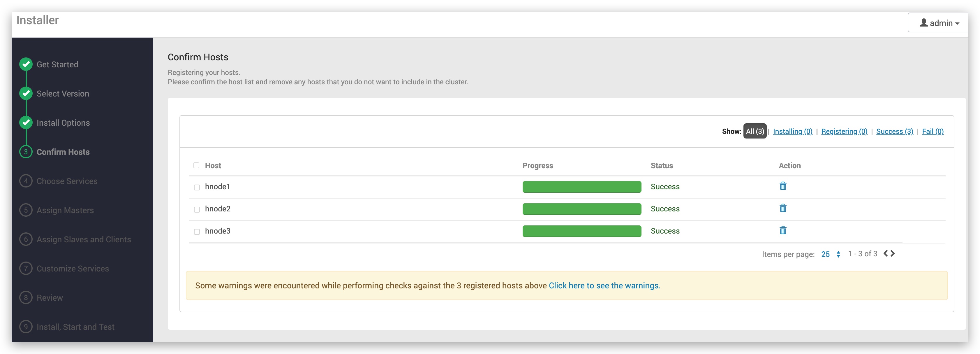Click the Host column header

tap(213, 166)
